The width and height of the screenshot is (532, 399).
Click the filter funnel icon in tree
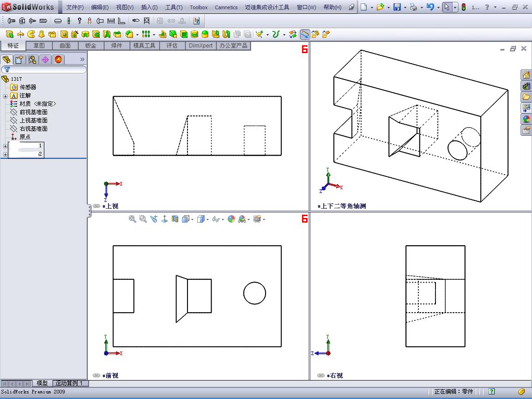pyautogui.click(x=7, y=69)
